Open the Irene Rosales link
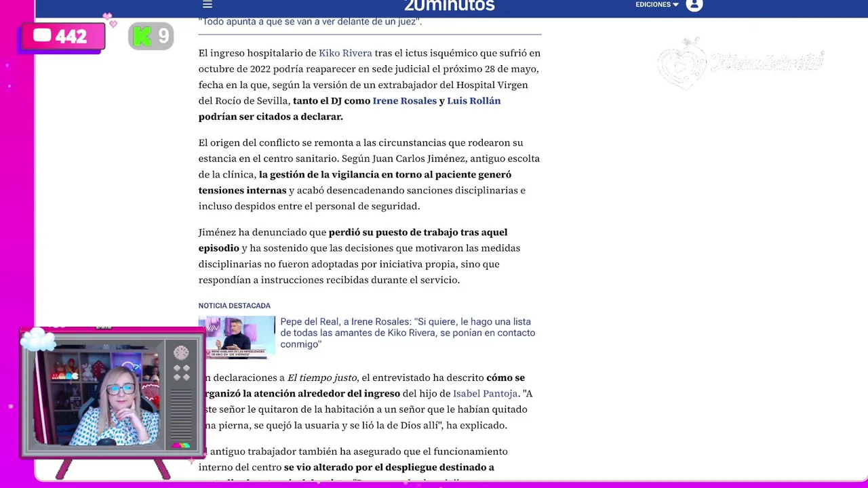 point(405,100)
